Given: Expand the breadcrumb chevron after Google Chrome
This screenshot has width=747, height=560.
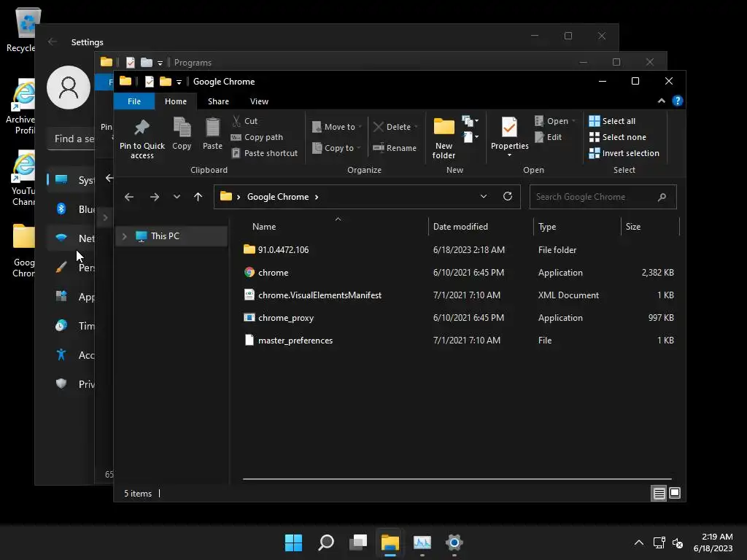Looking at the screenshot, I should [317, 197].
